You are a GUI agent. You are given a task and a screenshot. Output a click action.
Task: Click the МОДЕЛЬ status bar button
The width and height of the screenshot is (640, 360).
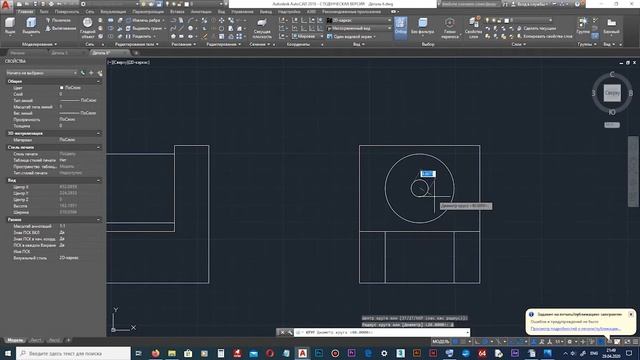pos(440,342)
